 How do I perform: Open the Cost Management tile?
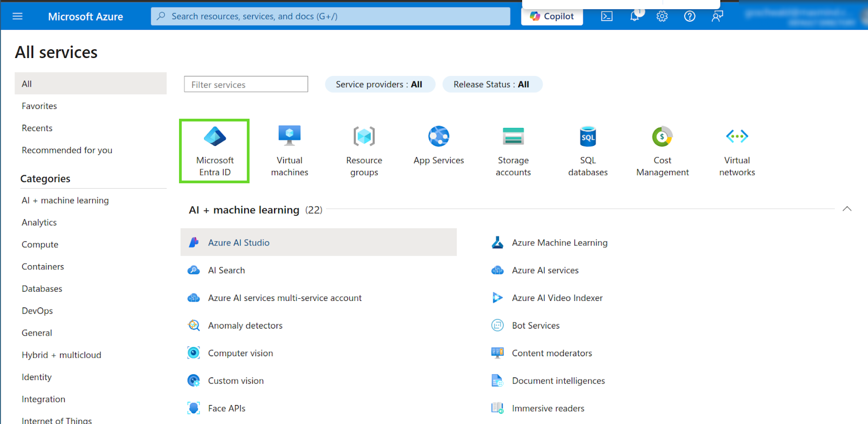(662, 151)
